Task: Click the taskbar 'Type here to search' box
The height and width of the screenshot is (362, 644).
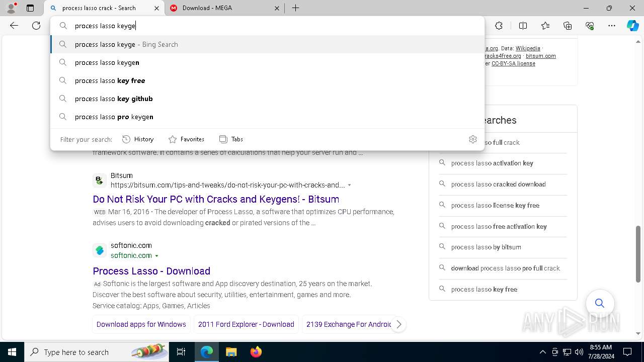Action: point(98,352)
